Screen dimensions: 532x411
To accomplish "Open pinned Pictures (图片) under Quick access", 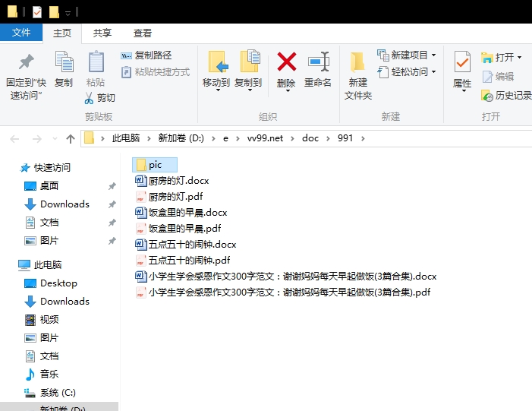I will (x=42, y=241).
